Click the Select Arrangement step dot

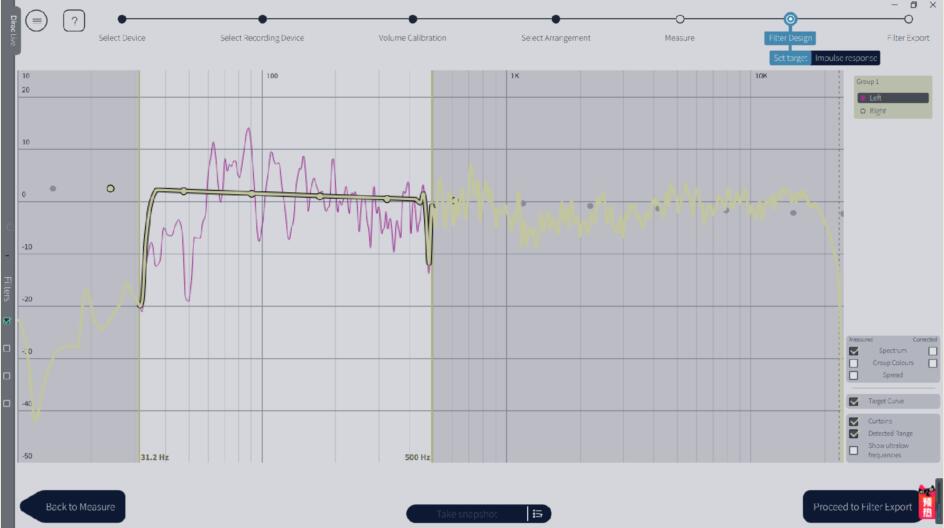tap(556, 19)
